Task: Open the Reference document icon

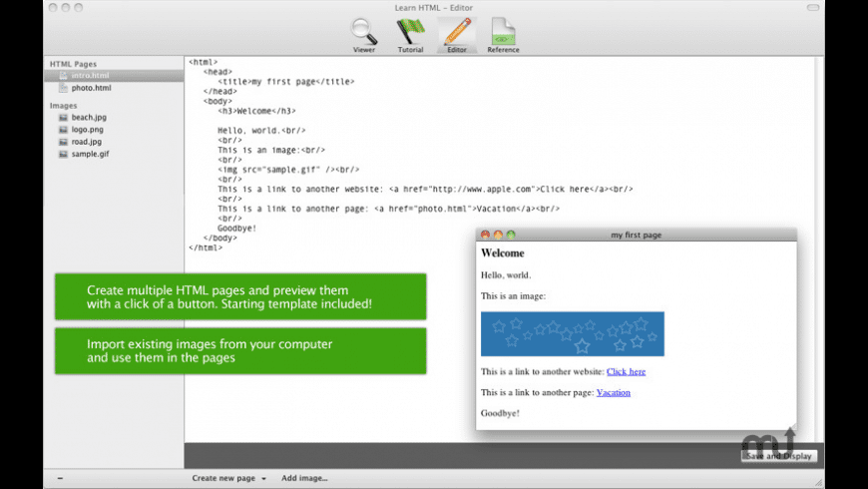Action: pyautogui.click(x=503, y=35)
